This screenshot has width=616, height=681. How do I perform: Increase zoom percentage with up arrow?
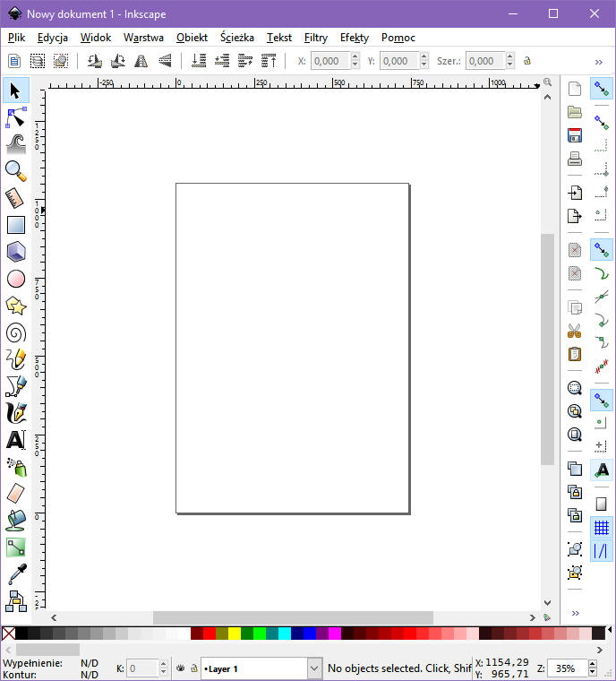(594, 664)
